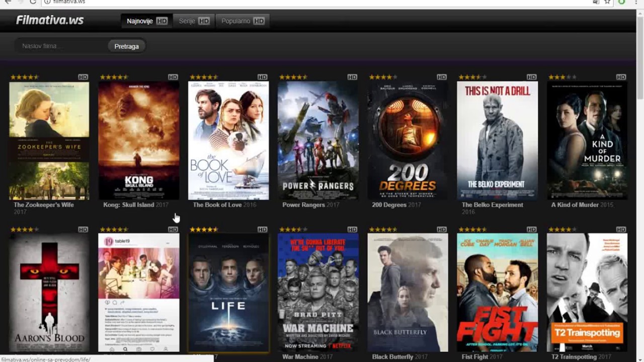Click star rating above T2 Trainspotting
Viewport: 644px width, 362px height.
point(562,229)
